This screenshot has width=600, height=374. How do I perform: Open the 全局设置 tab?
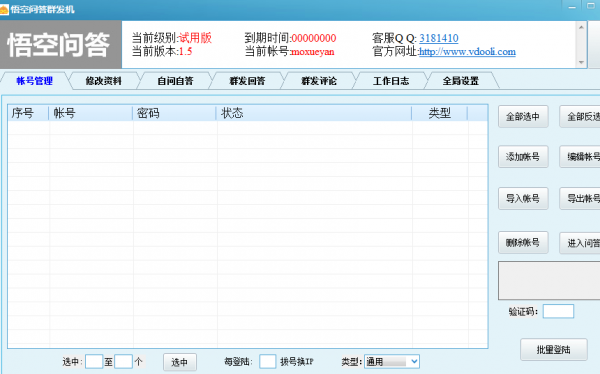(x=461, y=81)
